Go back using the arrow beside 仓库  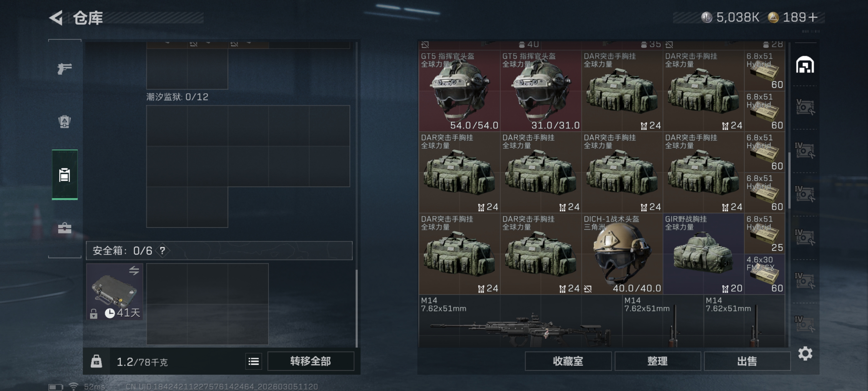(x=56, y=18)
